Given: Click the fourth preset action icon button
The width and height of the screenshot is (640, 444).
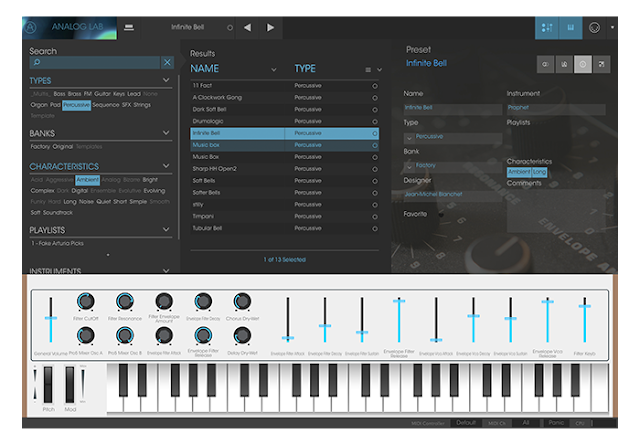Looking at the screenshot, I should click(x=602, y=64).
